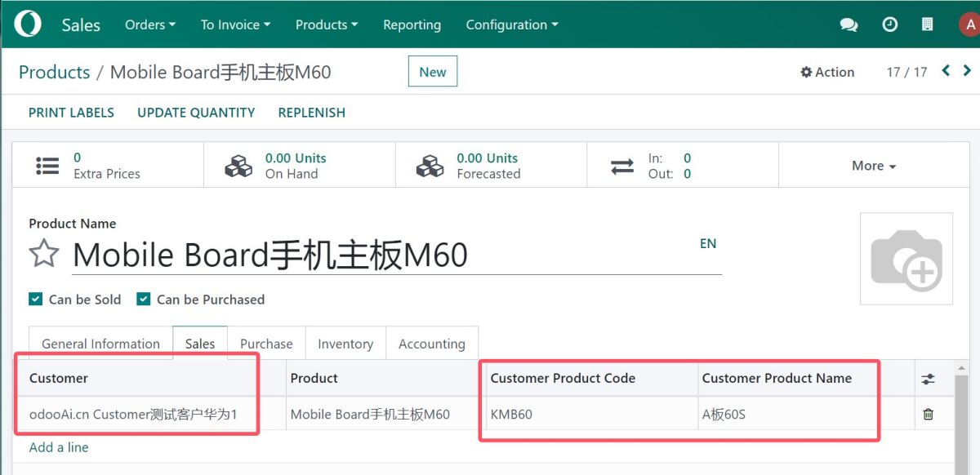Viewport: 980px width, 475px height.
Task: Click the New button
Action: (433, 71)
